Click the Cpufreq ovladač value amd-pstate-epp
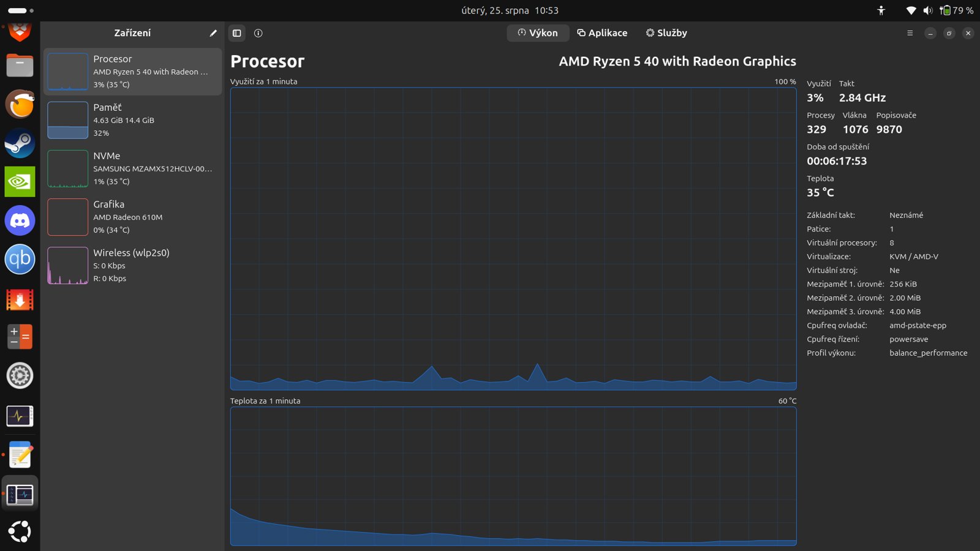This screenshot has height=551, width=980. pyautogui.click(x=918, y=326)
